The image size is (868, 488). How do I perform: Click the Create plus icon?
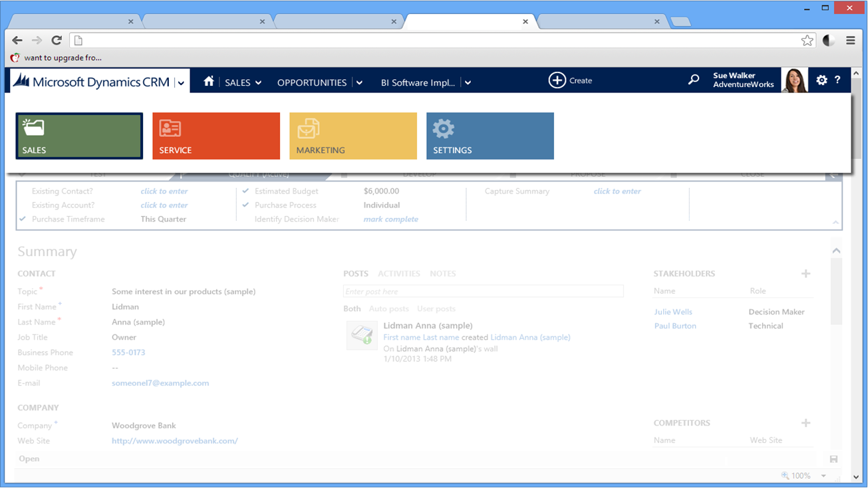pos(557,80)
